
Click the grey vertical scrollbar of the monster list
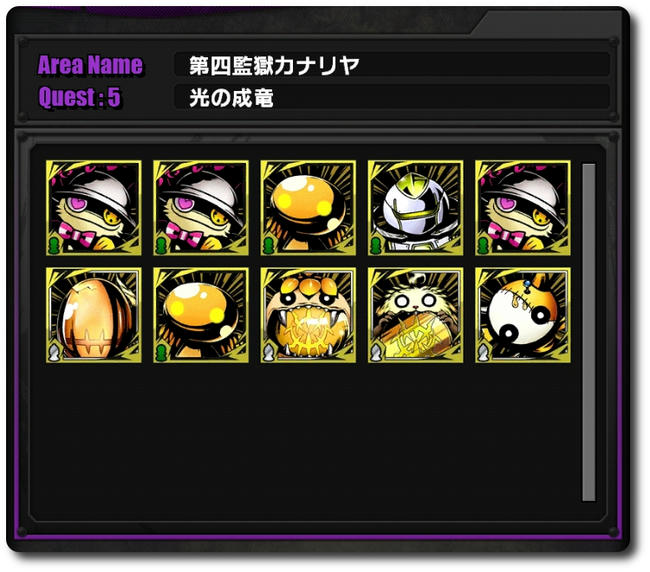pos(589,332)
